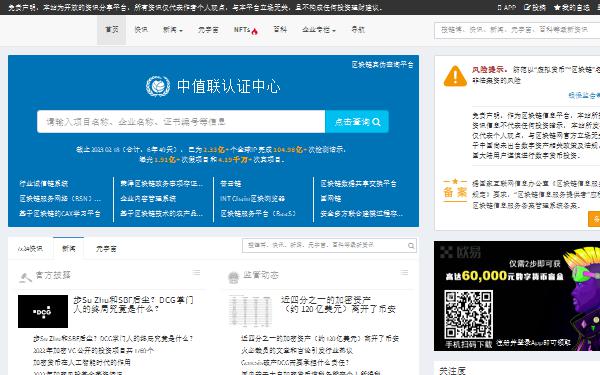
Task: Switch to the 7x24快讯 tab
Action: pyautogui.click(x=30, y=249)
